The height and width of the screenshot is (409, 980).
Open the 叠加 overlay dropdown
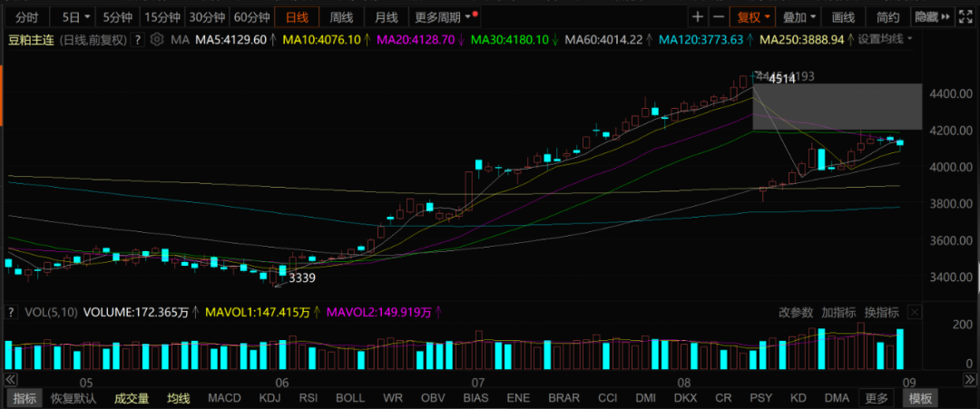(x=799, y=17)
